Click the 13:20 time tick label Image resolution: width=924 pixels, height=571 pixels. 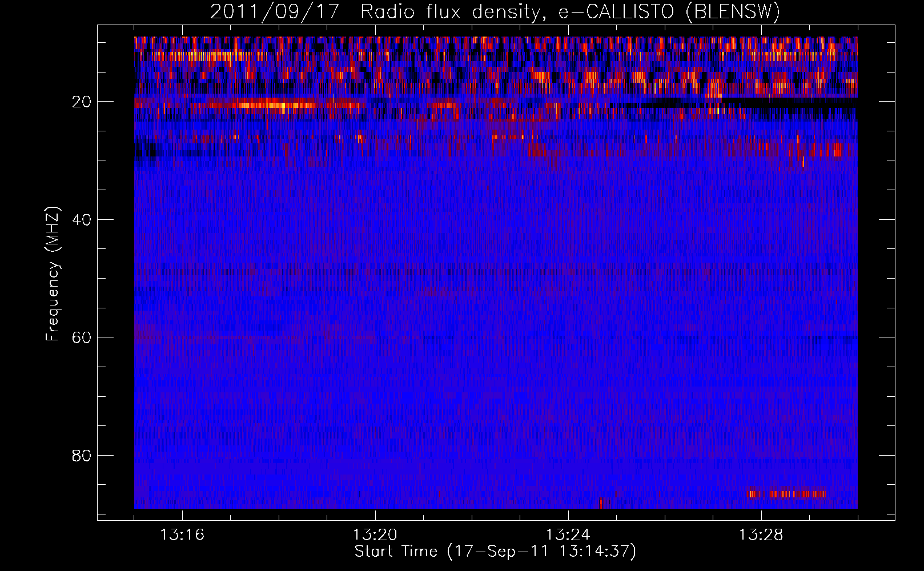[x=375, y=535]
